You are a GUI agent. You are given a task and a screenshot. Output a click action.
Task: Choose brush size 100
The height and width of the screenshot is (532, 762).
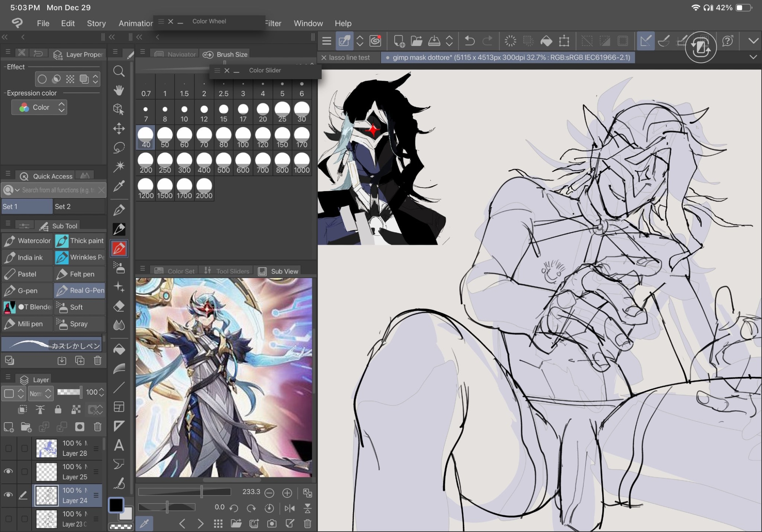[243, 137]
